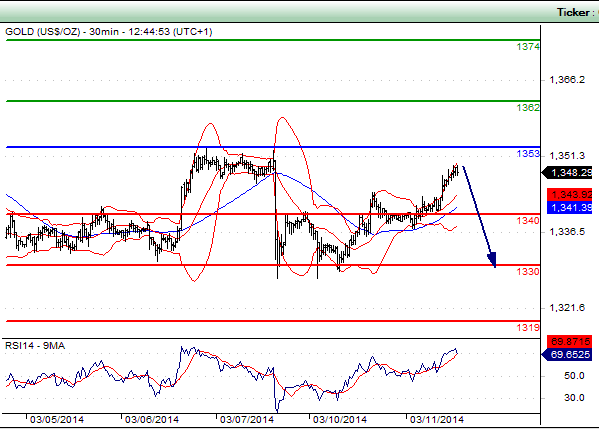Click the price axis value 1,336.5
Screen dimensions: 599x430
(567, 232)
